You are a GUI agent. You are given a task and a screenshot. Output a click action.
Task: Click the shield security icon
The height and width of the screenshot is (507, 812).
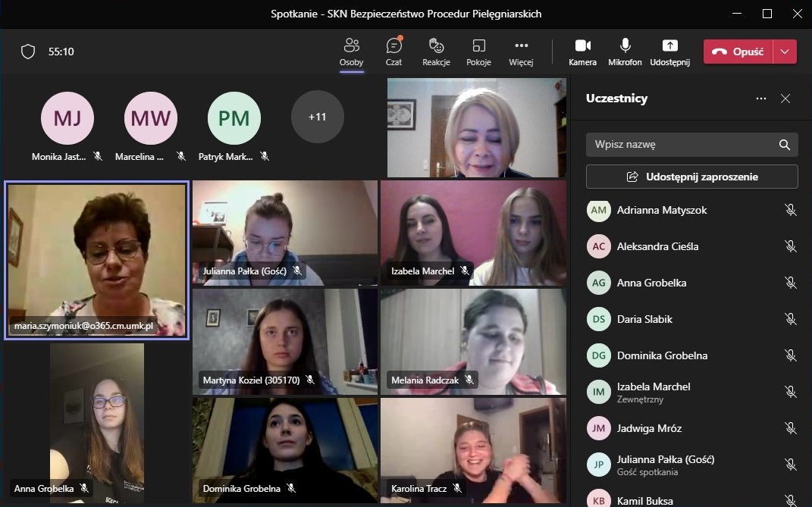coord(28,52)
